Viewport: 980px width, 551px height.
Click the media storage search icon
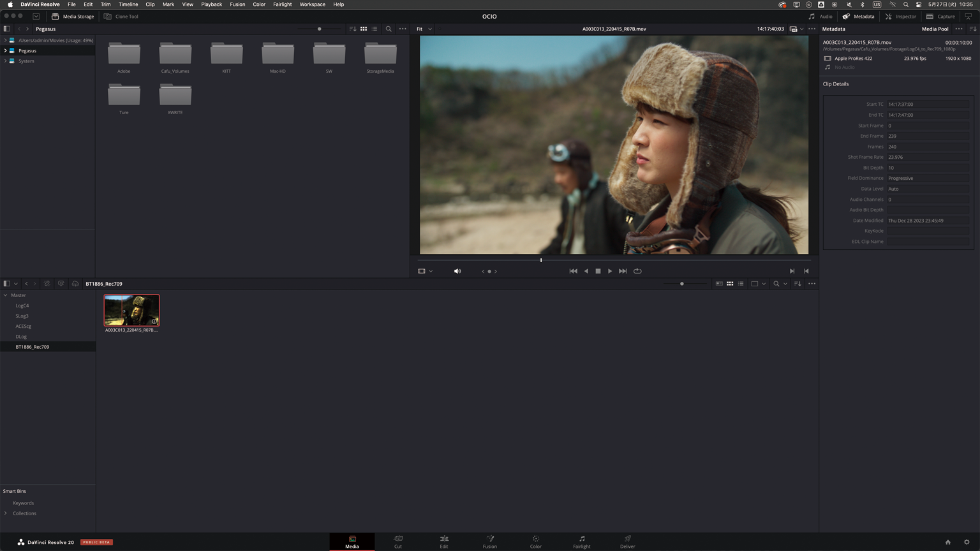tap(389, 29)
